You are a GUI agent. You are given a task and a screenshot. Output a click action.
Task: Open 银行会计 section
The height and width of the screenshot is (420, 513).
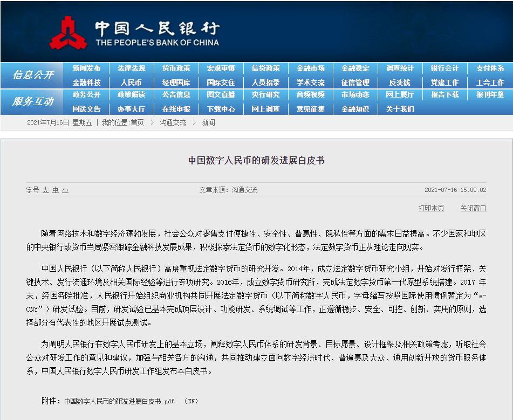444,68
